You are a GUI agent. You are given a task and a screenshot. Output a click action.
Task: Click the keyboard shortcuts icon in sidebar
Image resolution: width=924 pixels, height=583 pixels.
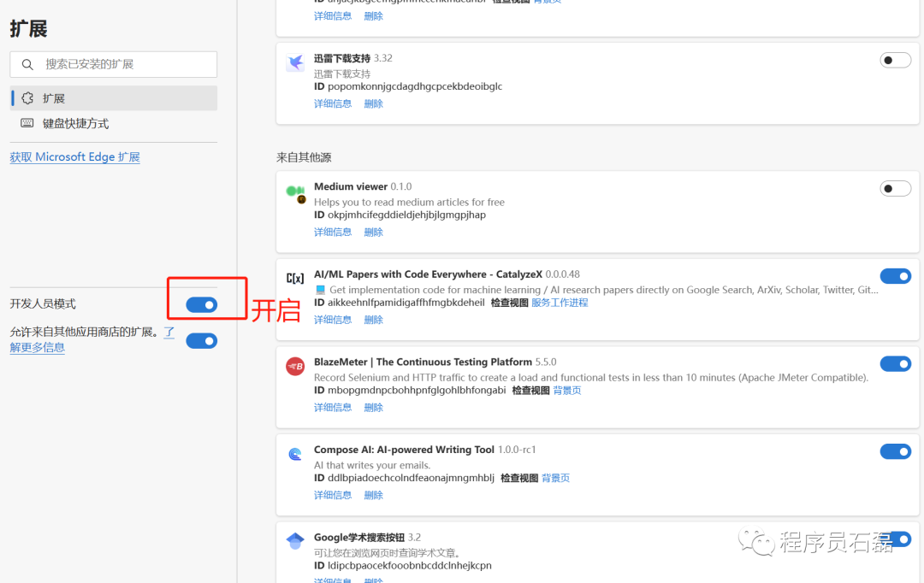click(x=27, y=123)
